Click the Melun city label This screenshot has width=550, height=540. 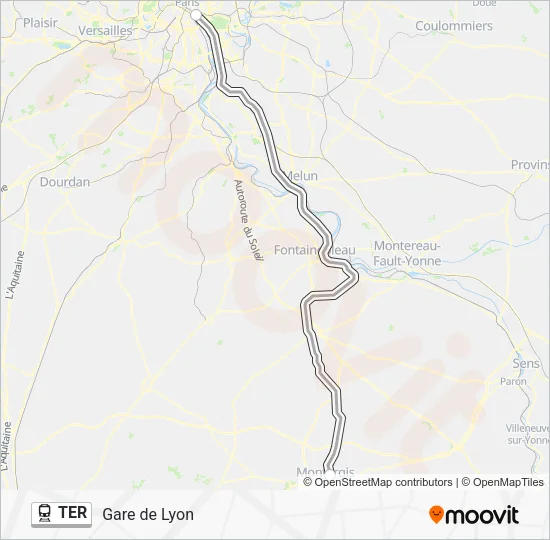click(302, 175)
